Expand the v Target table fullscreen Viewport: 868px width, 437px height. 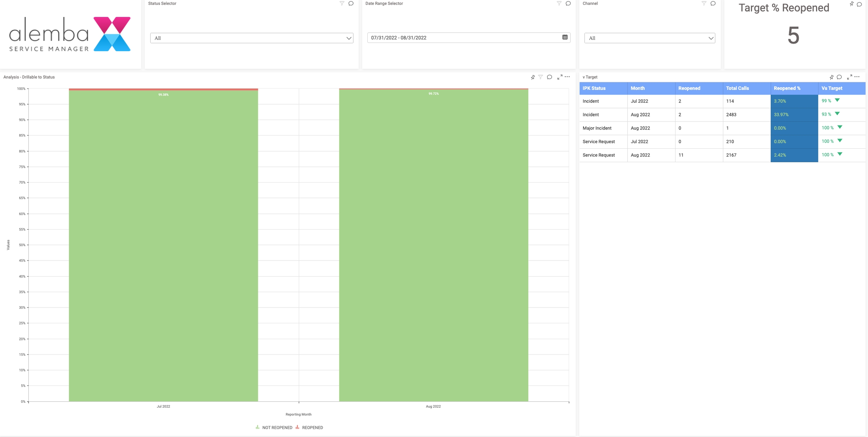coord(850,77)
